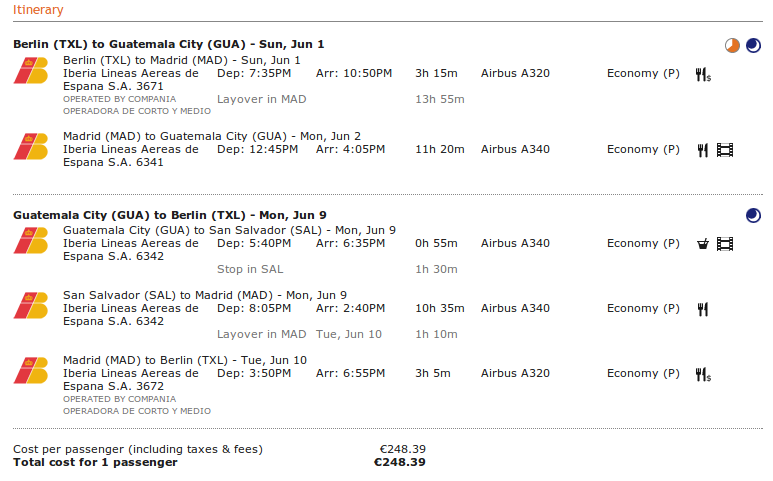The height and width of the screenshot is (481, 773).
Task: Click the total cost €248.39 amount
Action: 400,462
